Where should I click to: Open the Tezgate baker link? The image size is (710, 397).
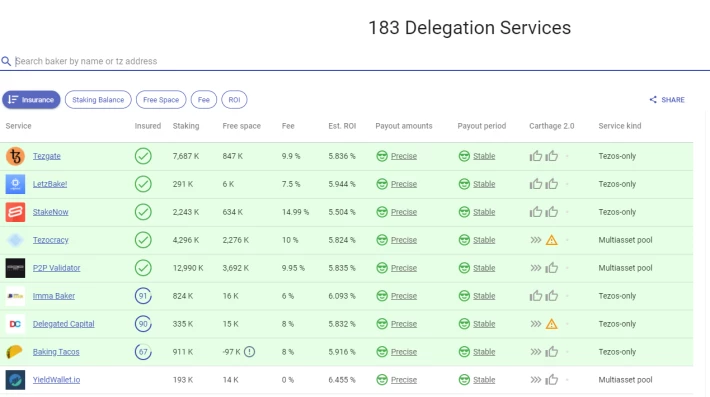pyautogui.click(x=47, y=156)
